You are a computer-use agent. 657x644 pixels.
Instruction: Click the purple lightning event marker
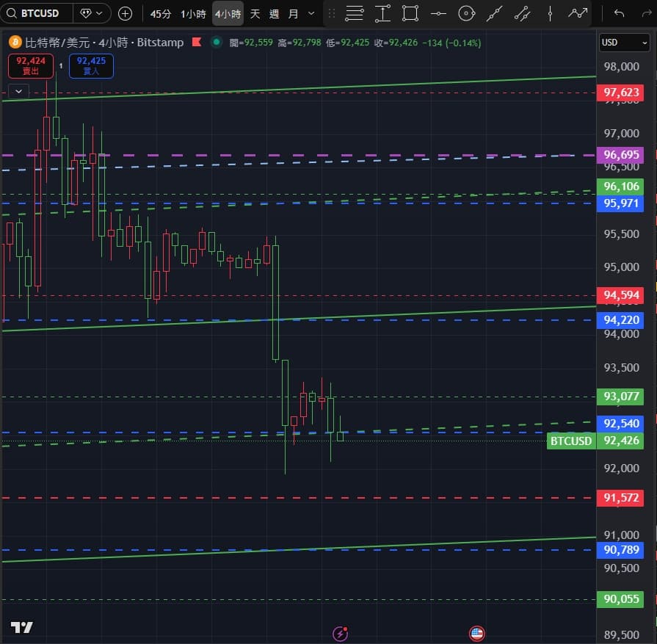pyautogui.click(x=340, y=634)
